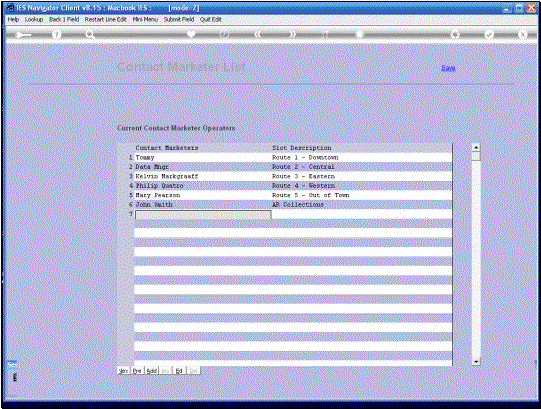541x409 pixels.
Task: Click the double right arrow icon
Action: click(292, 35)
